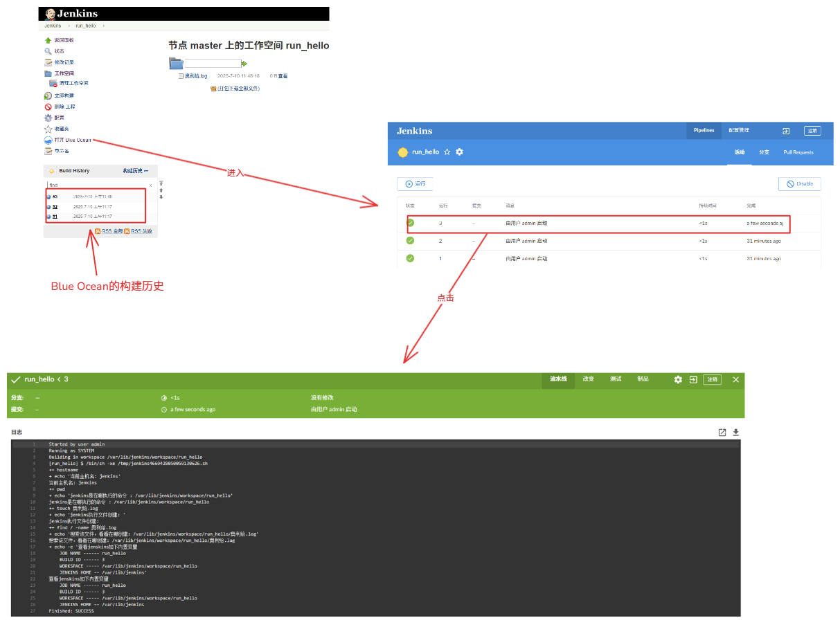Click the gear icon next to run_hello in Blue Ocean
The height and width of the screenshot is (627, 840).
pyautogui.click(x=459, y=152)
